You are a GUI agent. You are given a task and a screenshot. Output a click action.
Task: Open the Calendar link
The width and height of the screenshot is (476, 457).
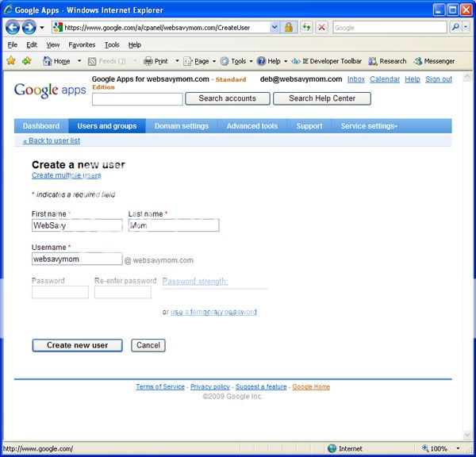point(385,79)
